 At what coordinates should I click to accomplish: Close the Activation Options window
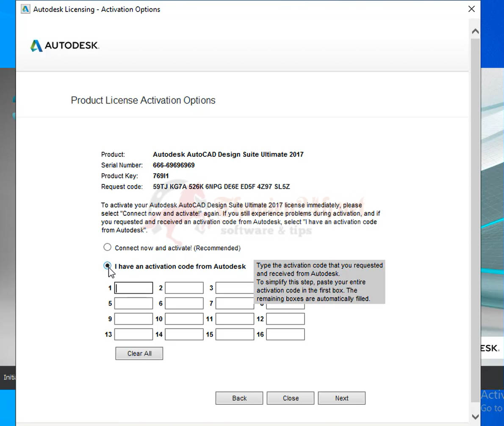(x=471, y=9)
